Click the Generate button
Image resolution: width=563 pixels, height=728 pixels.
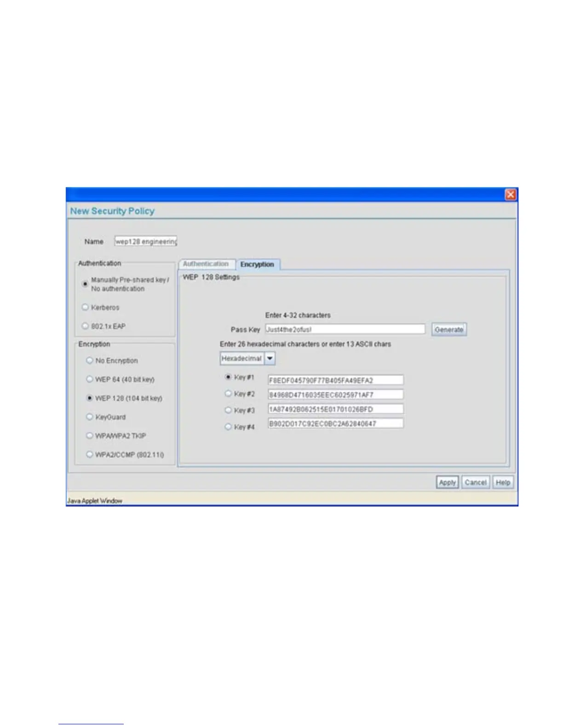click(449, 330)
